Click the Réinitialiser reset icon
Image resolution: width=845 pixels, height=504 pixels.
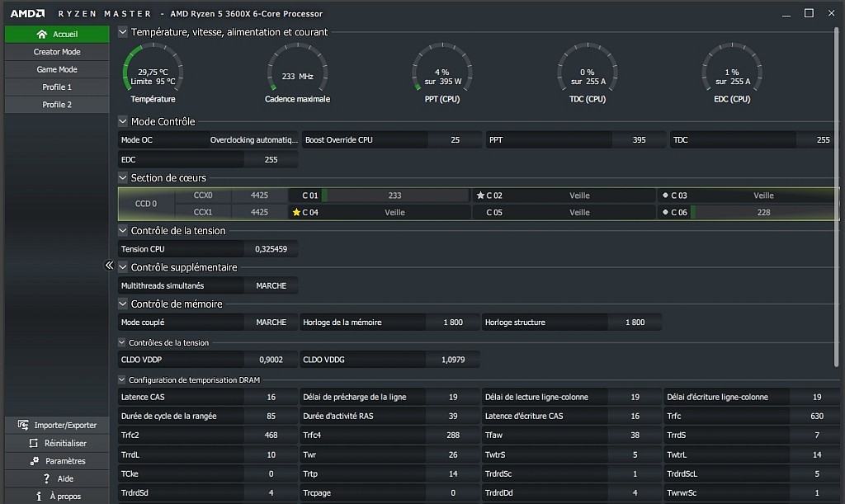pyautogui.click(x=33, y=443)
